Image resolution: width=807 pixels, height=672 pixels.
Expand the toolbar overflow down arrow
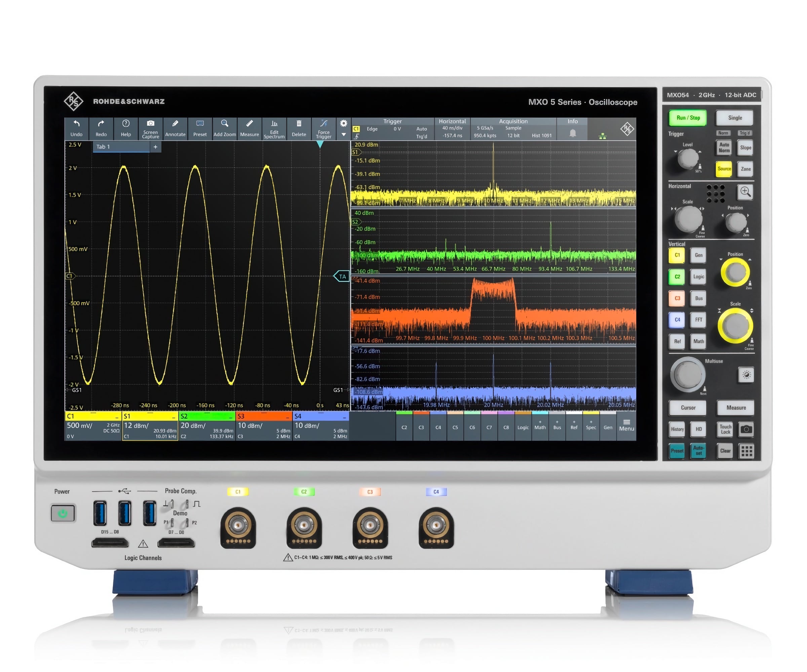pos(344,135)
